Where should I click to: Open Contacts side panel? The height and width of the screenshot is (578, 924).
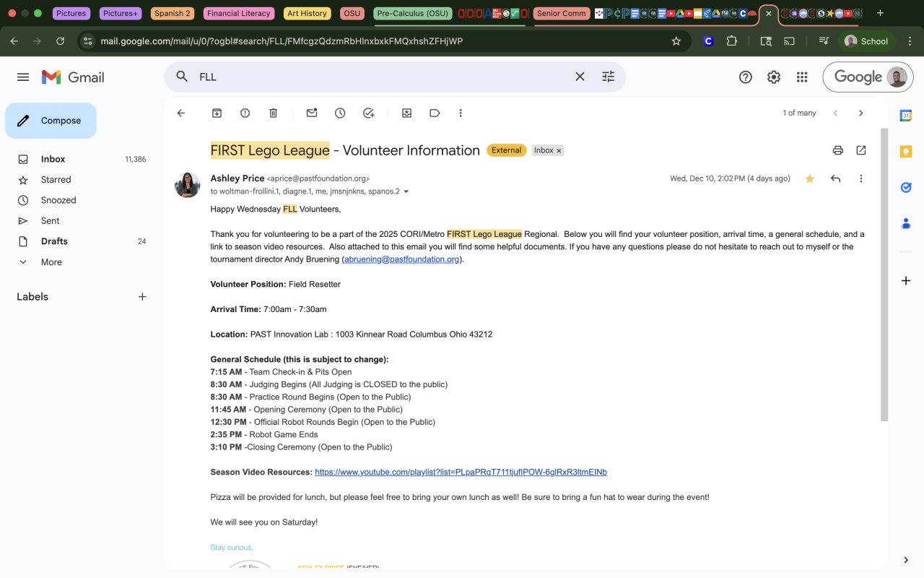point(906,224)
